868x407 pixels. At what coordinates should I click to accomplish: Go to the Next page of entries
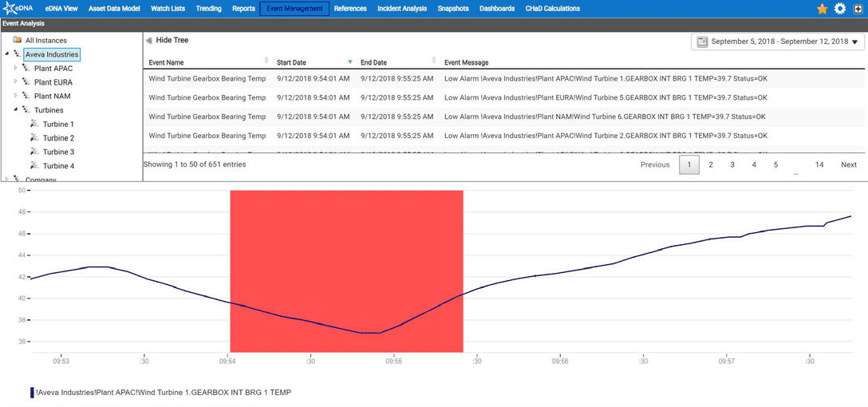848,164
